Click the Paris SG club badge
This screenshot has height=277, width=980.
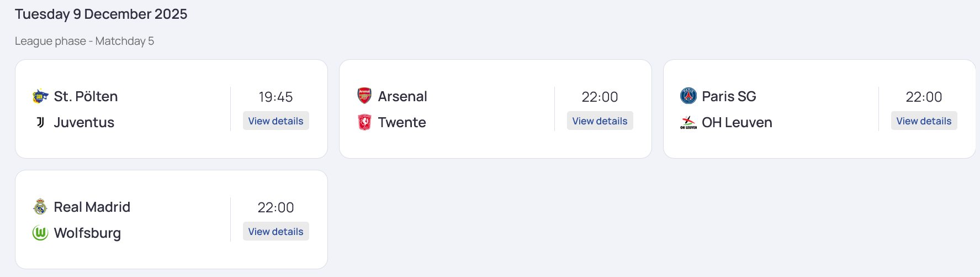(688, 96)
